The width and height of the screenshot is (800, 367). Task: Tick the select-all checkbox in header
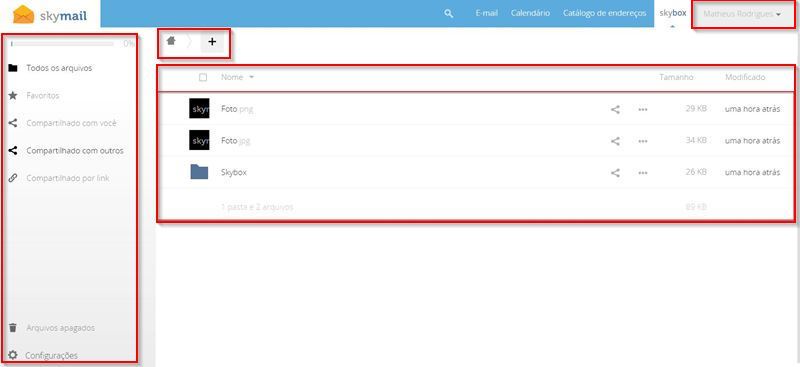203,78
